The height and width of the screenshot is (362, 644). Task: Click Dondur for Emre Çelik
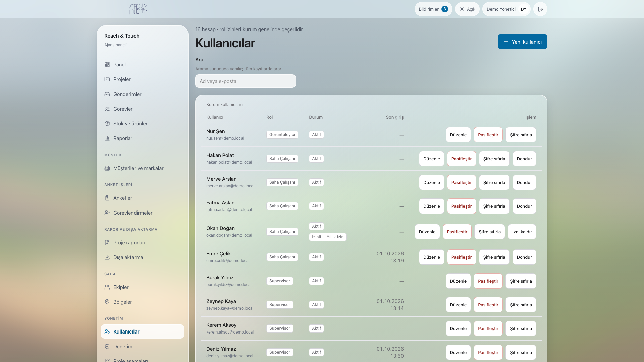point(524,257)
